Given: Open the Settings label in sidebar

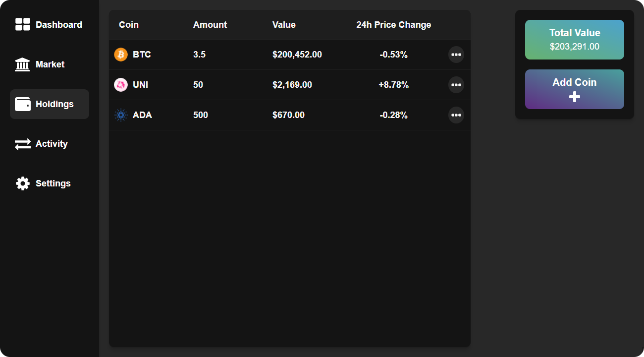Looking at the screenshot, I should coord(53,183).
